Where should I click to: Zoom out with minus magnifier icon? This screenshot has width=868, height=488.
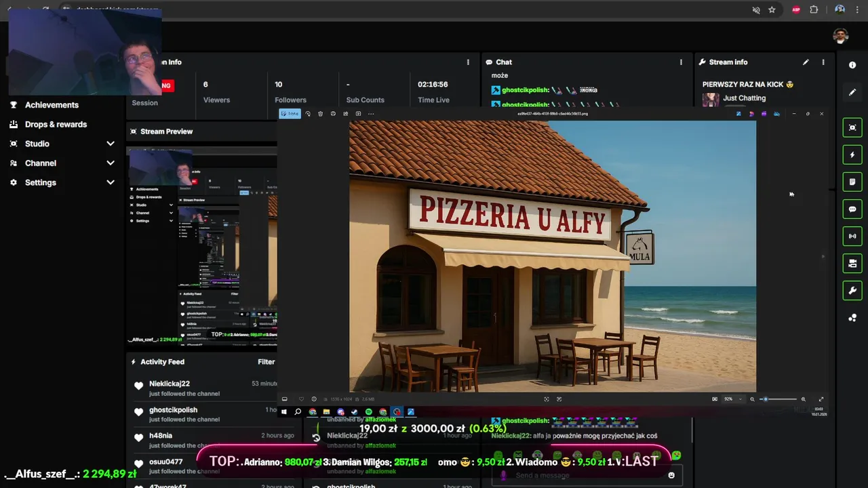pos(752,399)
